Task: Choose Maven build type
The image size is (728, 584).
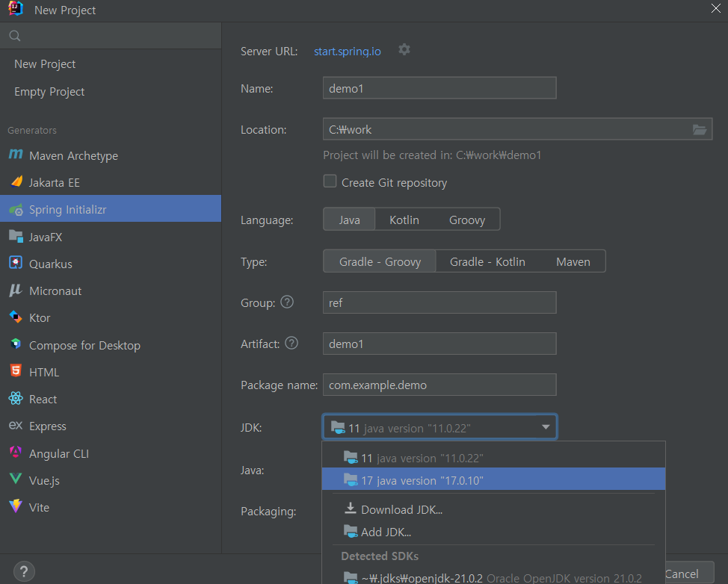Action: (x=573, y=261)
